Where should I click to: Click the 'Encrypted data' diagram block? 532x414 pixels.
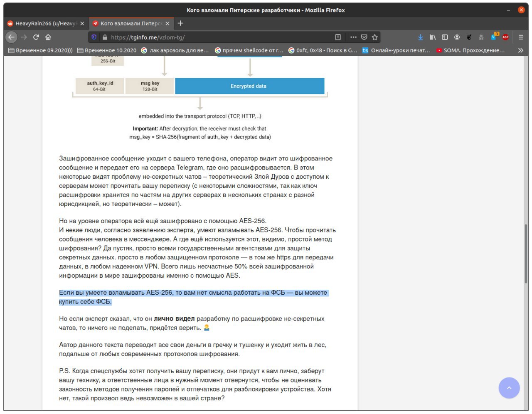(x=249, y=86)
